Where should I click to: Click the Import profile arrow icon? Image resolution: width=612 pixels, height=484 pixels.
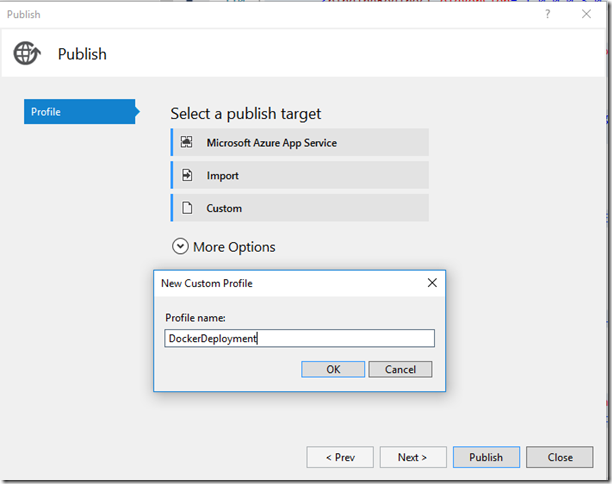coord(187,175)
